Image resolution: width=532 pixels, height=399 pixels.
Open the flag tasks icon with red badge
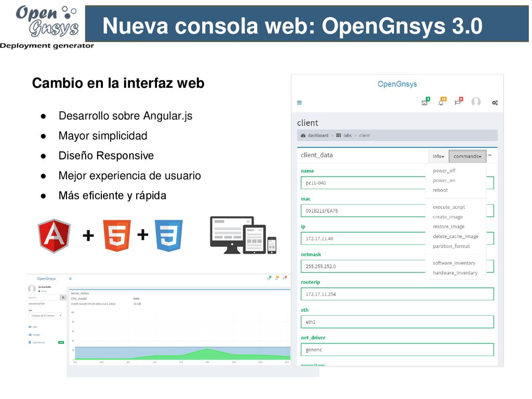pyautogui.click(x=459, y=101)
